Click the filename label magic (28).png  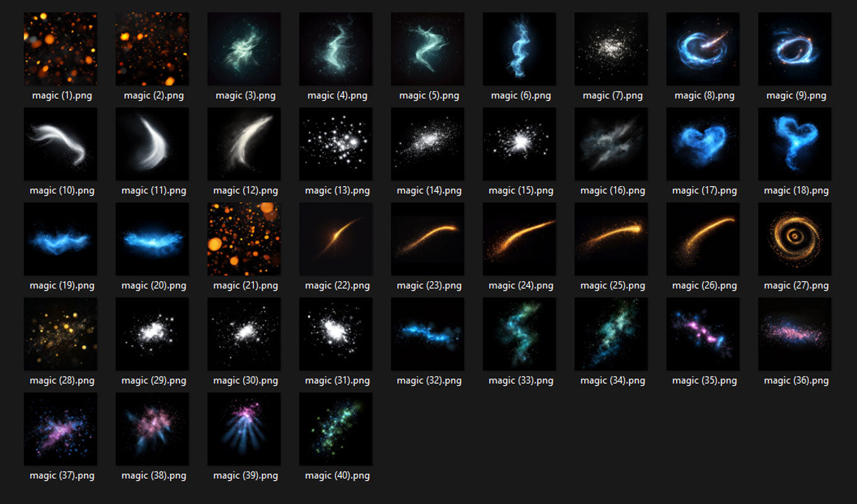[x=62, y=381]
